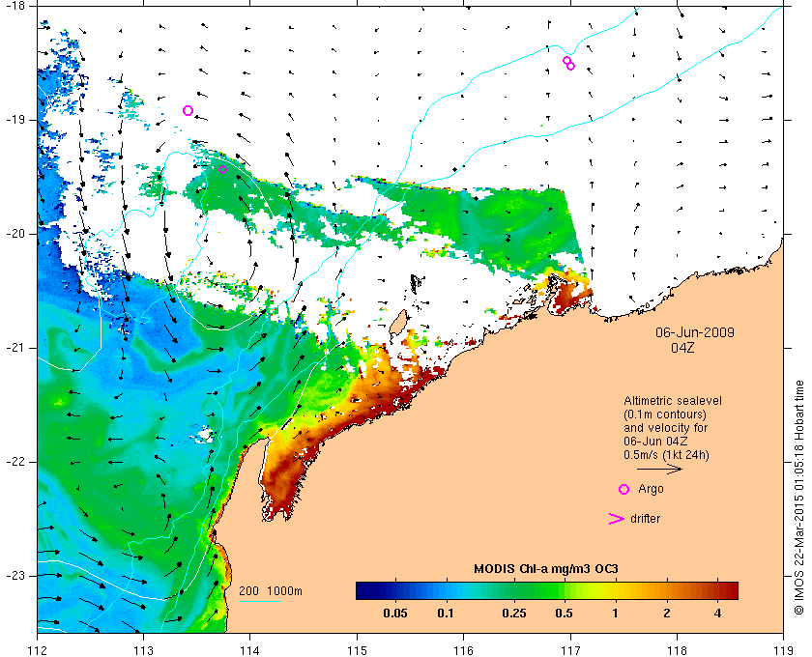Viewport: 812px width, 657px height.
Task: Click the longitude axis label '119'
Action: pyautogui.click(x=784, y=650)
